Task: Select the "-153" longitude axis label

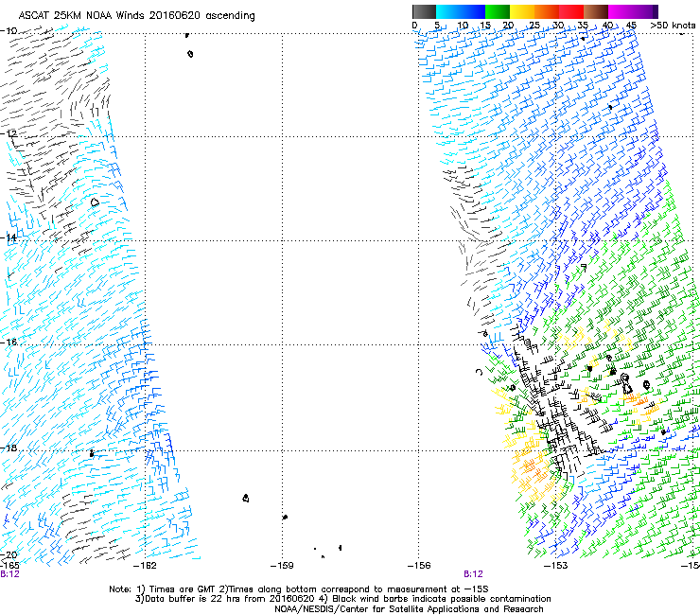Action: [556, 566]
